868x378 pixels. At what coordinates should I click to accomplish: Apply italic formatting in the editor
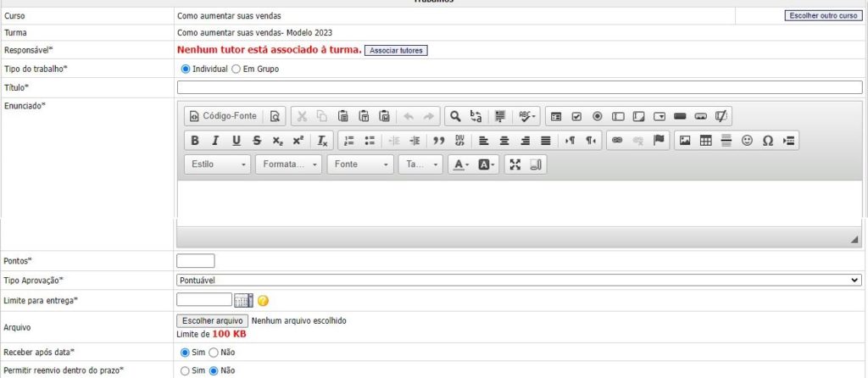pos(215,141)
